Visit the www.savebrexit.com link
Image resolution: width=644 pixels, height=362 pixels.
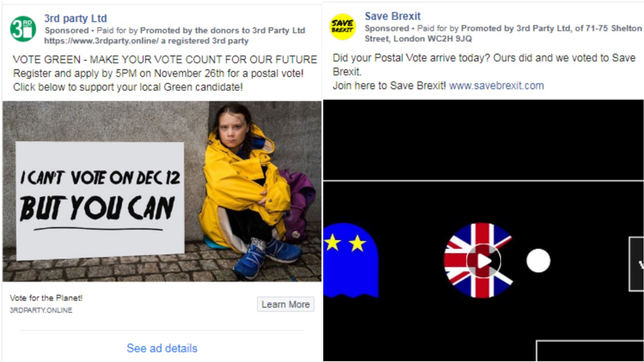pyautogui.click(x=496, y=85)
